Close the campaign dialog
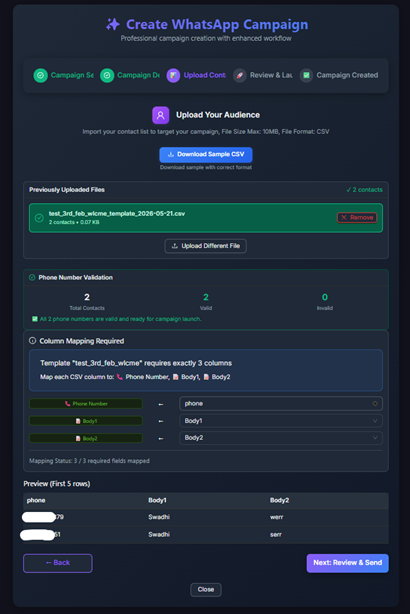This screenshot has height=614, width=410. coord(206,590)
